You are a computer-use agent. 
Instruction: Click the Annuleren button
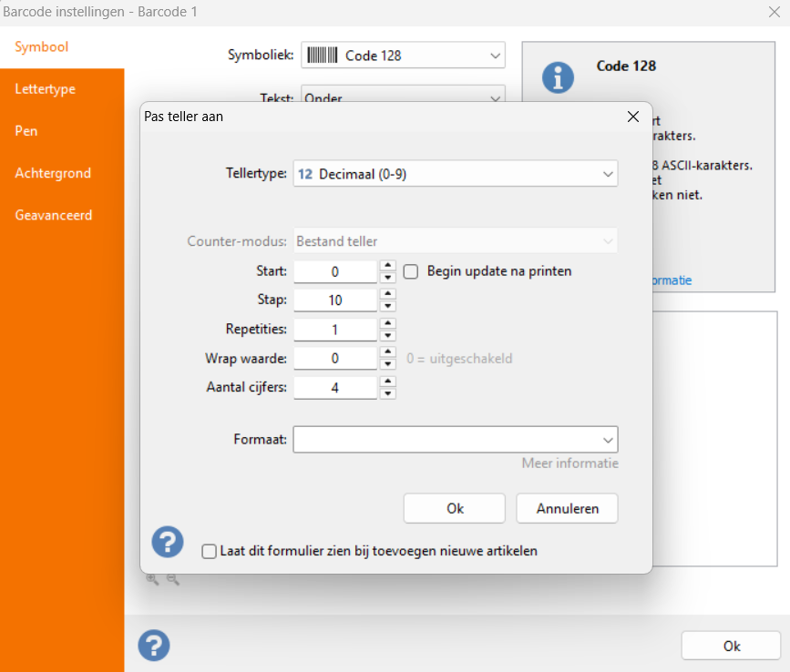click(x=567, y=508)
